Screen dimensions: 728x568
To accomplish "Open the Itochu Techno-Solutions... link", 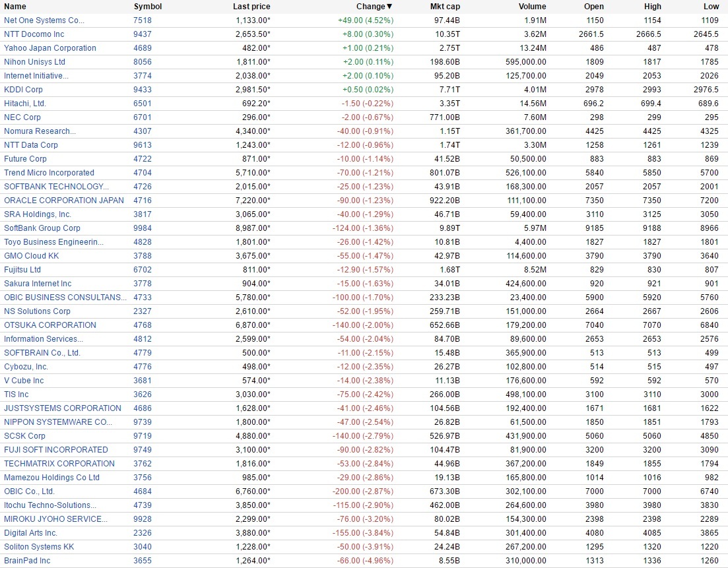I will click(x=50, y=505).
